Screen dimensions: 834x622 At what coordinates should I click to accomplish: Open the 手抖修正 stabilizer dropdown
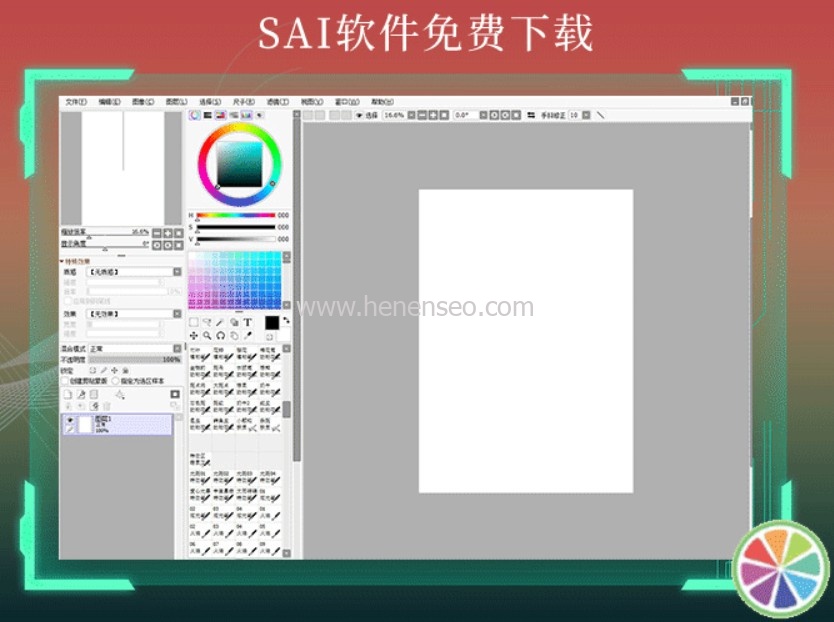coord(586,115)
